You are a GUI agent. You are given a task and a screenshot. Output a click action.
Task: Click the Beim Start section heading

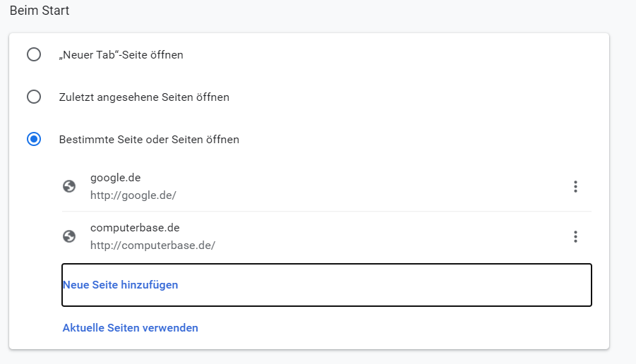click(40, 11)
